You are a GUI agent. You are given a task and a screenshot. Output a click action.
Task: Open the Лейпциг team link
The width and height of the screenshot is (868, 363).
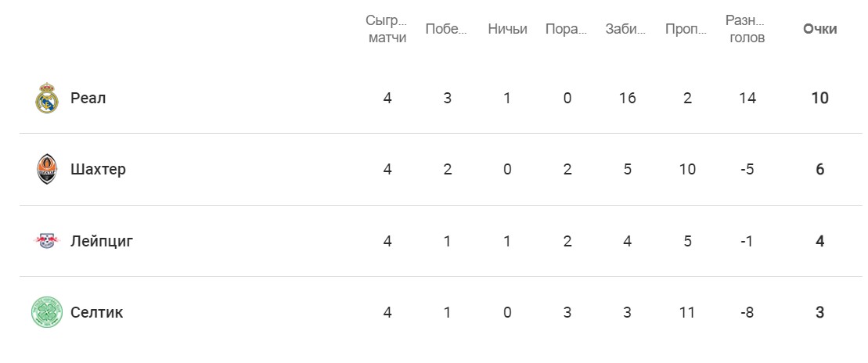(x=102, y=241)
